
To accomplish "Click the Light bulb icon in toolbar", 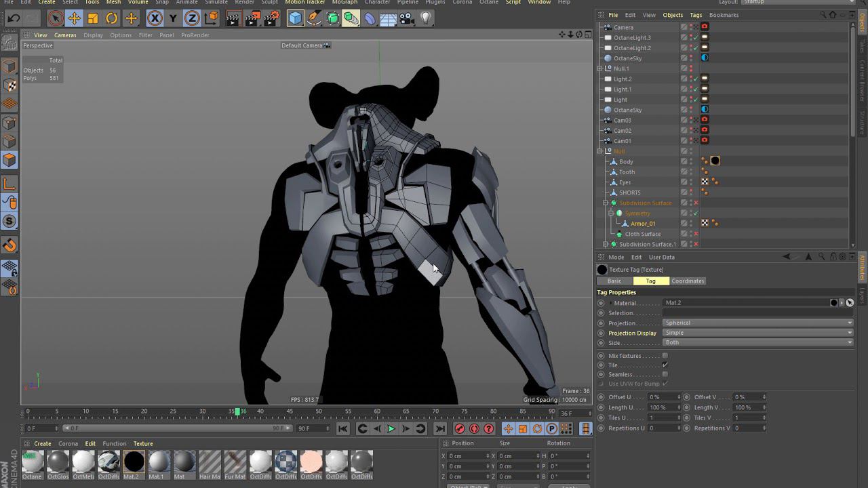I will 426,19.
